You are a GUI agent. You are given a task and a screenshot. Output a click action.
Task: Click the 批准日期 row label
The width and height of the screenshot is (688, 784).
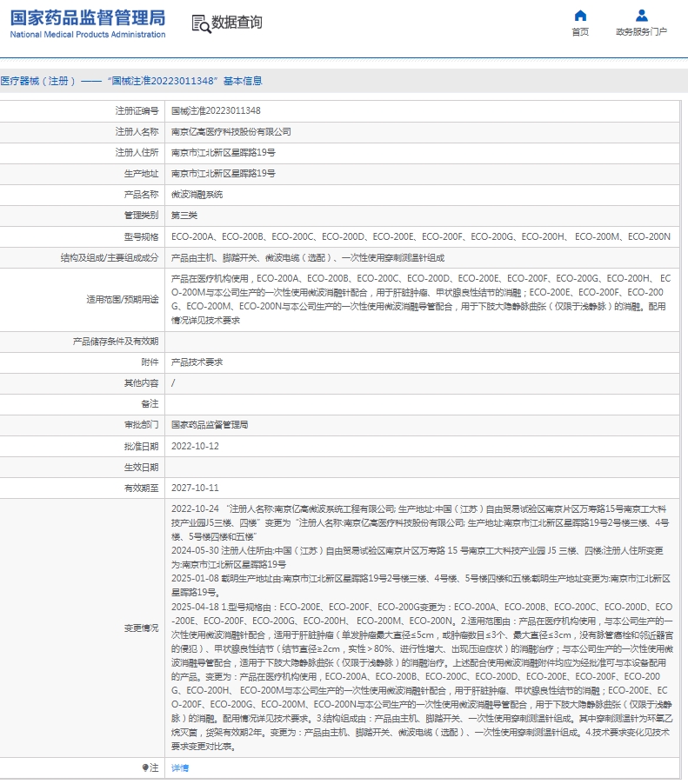coord(141,446)
